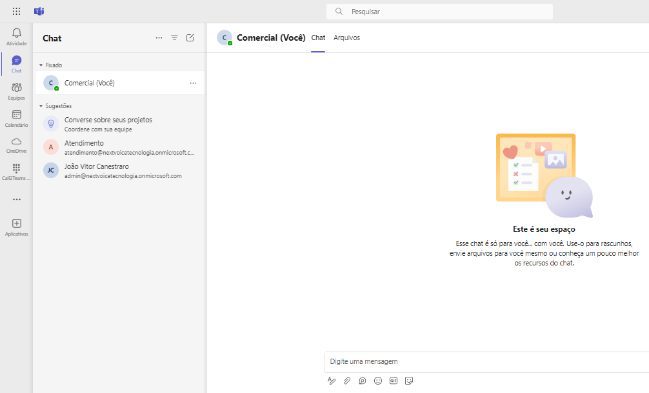This screenshot has width=649, height=393.
Task: Switch to the Arquivos tab
Action: point(346,37)
